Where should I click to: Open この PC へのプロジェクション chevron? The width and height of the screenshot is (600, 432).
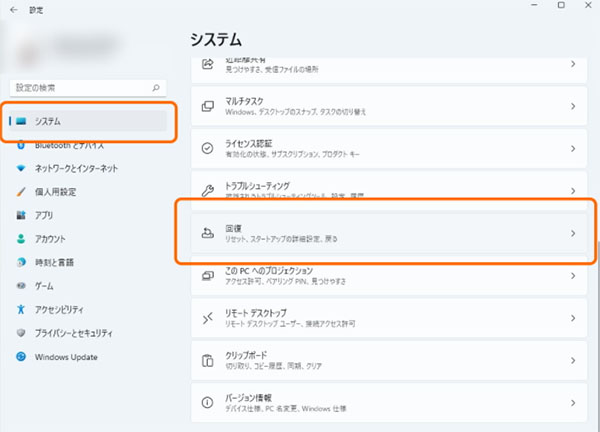pos(573,276)
